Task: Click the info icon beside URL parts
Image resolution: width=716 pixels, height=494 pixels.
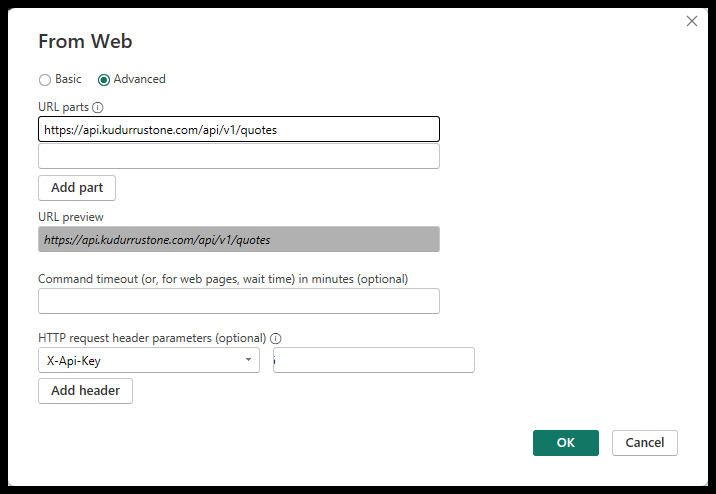Action: click(x=98, y=107)
